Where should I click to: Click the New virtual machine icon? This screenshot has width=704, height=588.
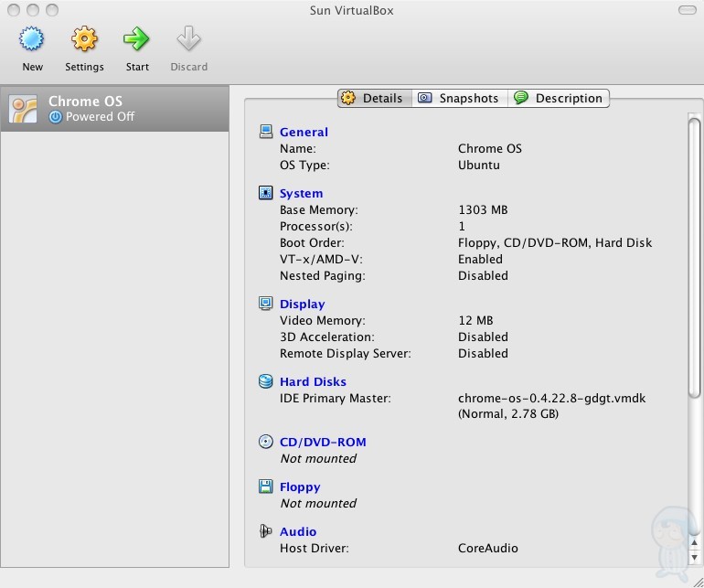coord(32,39)
